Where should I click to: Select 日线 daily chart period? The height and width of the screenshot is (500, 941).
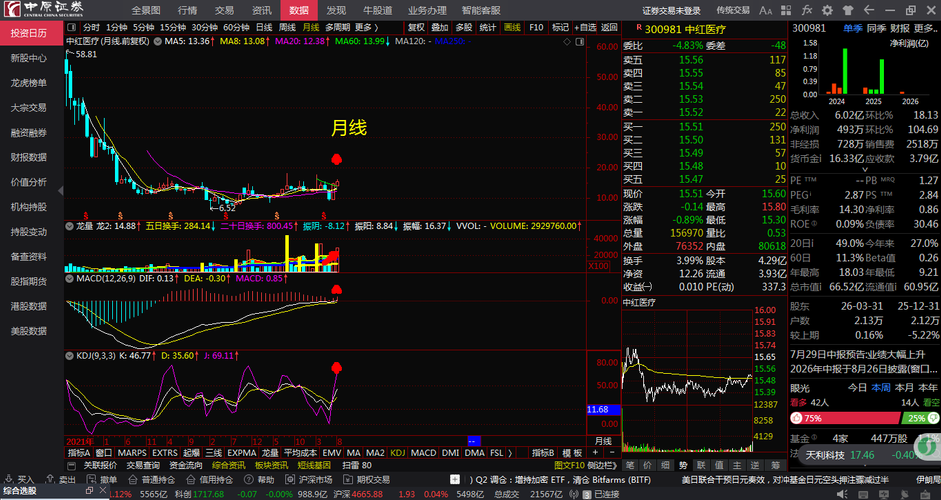click(264, 28)
